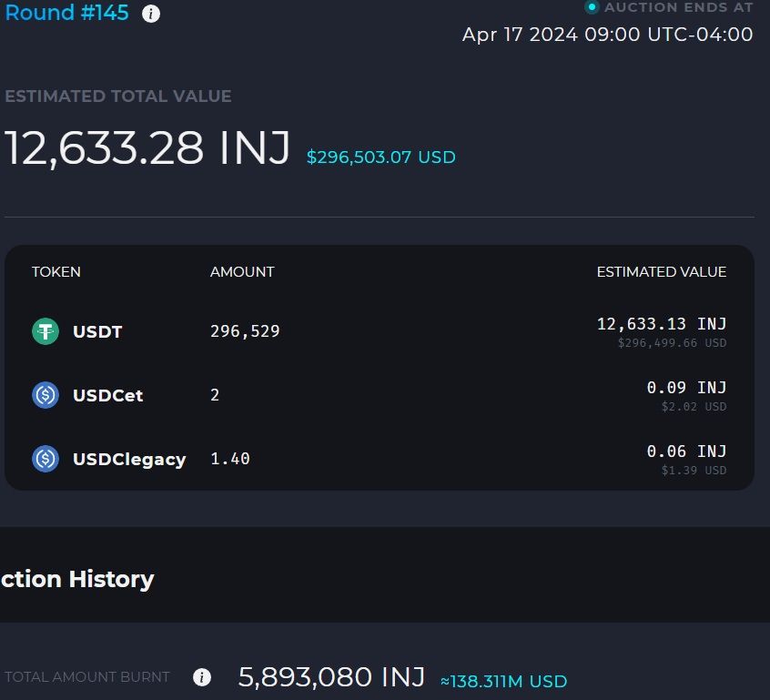The width and height of the screenshot is (770, 700).
Task: Select the USDCet token name
Action: pos(107,396)
